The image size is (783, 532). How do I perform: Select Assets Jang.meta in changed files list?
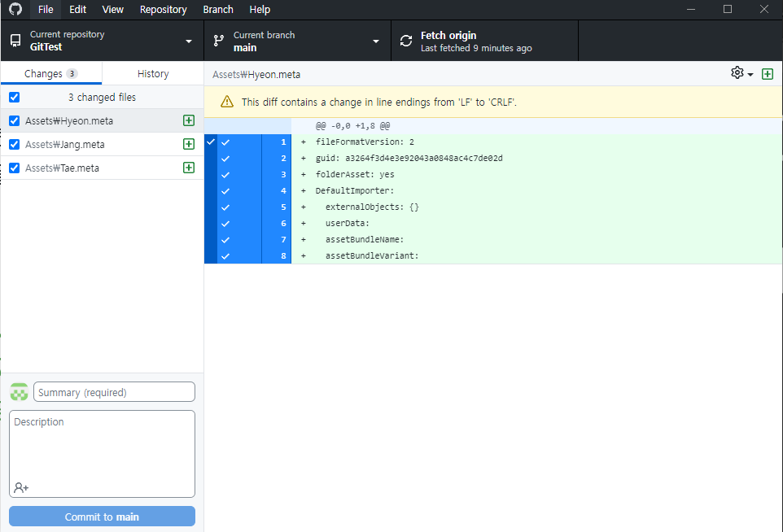[103, 144]
